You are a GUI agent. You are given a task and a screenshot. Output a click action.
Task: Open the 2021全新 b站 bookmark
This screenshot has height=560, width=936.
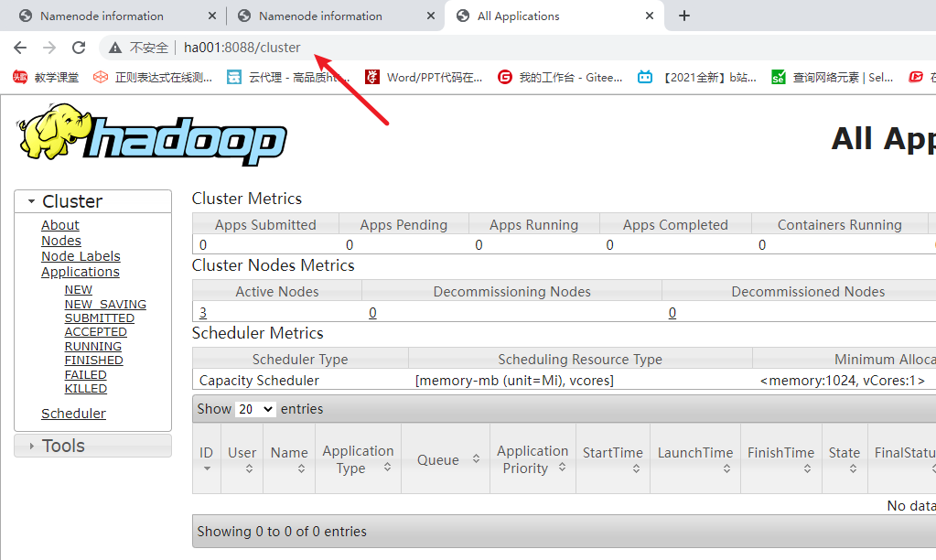click(697, 77)
